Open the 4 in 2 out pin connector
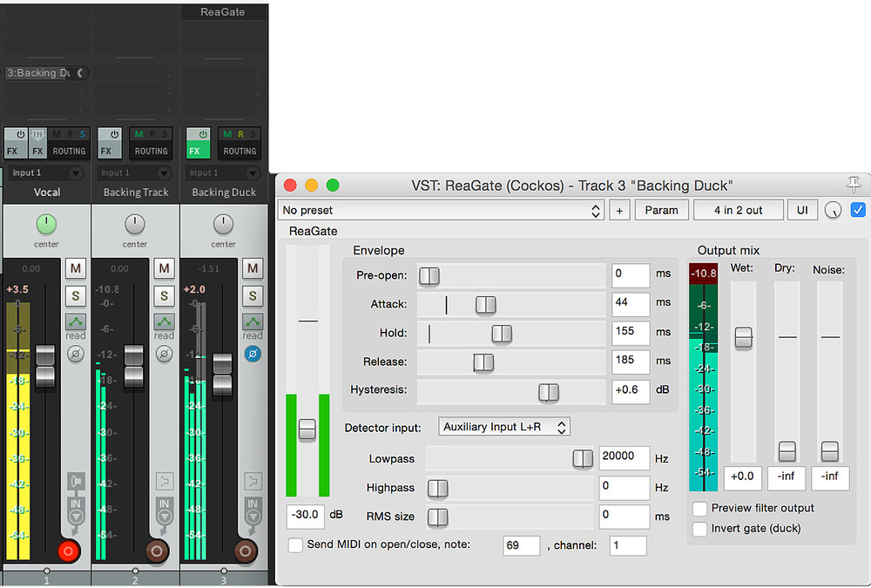The height and width of the screenshot is (588, 871). (739, 210)
